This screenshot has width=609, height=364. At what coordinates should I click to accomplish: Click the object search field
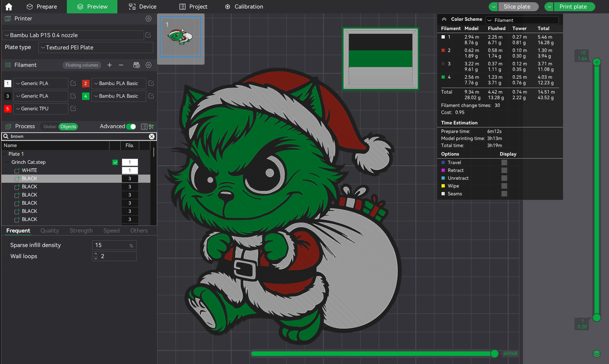(x=79, y=136)
